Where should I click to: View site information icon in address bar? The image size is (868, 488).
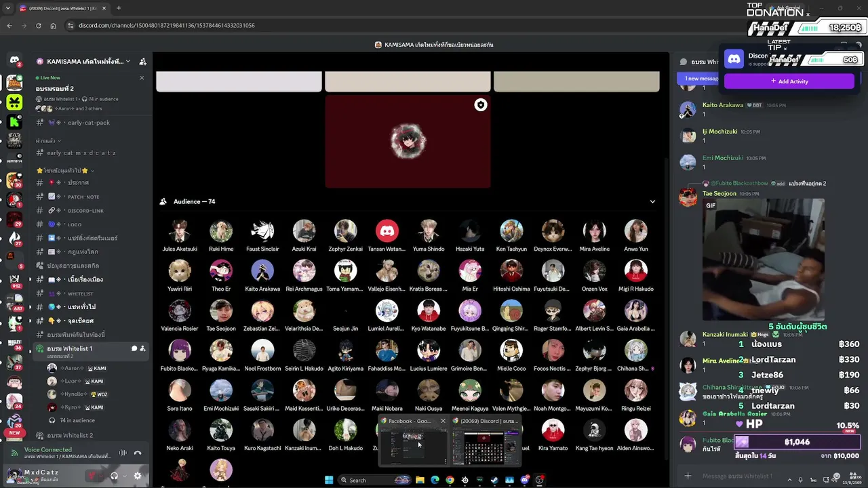[70, 26]
